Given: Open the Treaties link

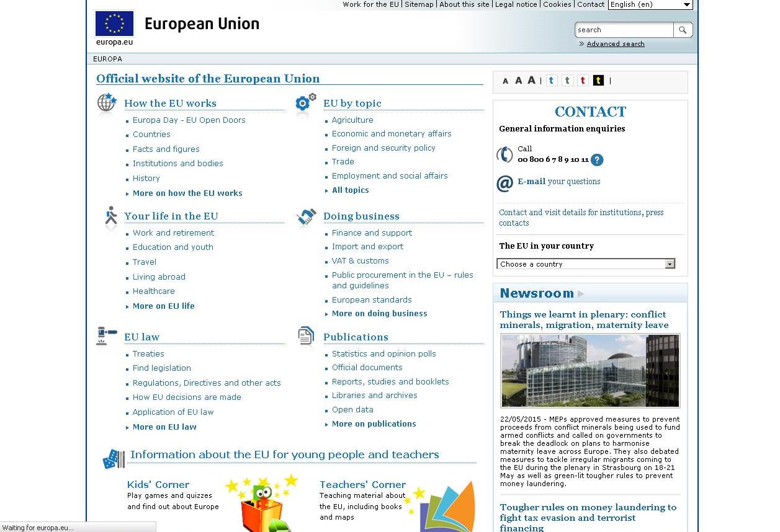Looking at the screenshot, I should pyautogui.click(x=148, y=354).
